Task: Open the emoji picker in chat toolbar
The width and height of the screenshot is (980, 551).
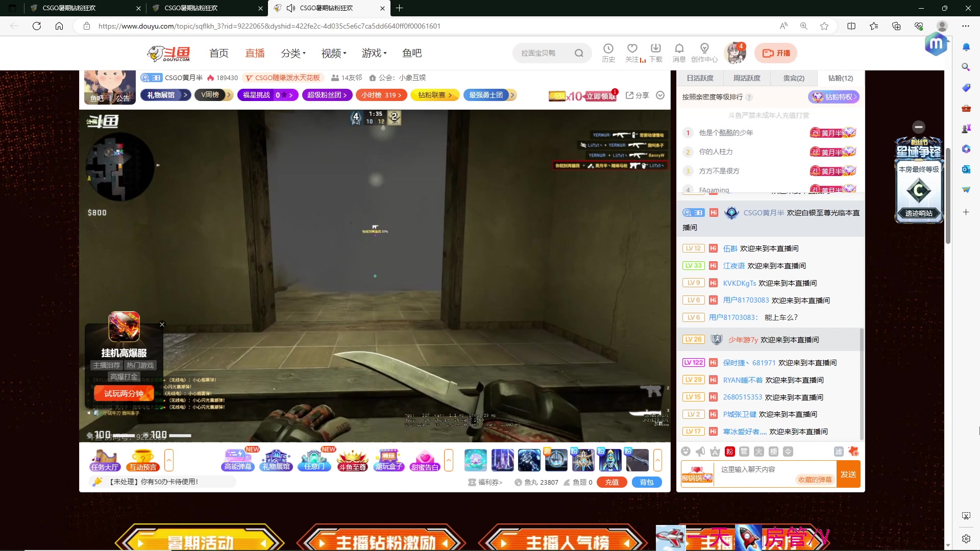Action: coord(685,452)
